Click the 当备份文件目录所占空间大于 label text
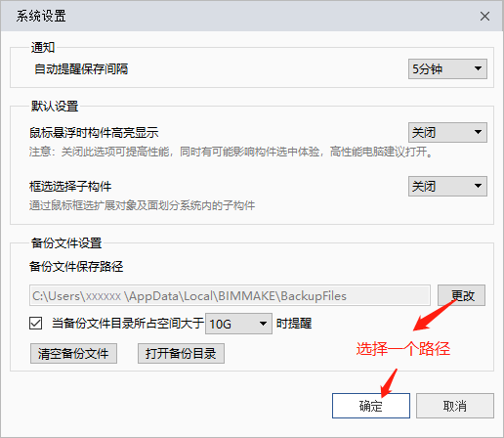Screen dimensions: 504x438 tap(128, 324)
